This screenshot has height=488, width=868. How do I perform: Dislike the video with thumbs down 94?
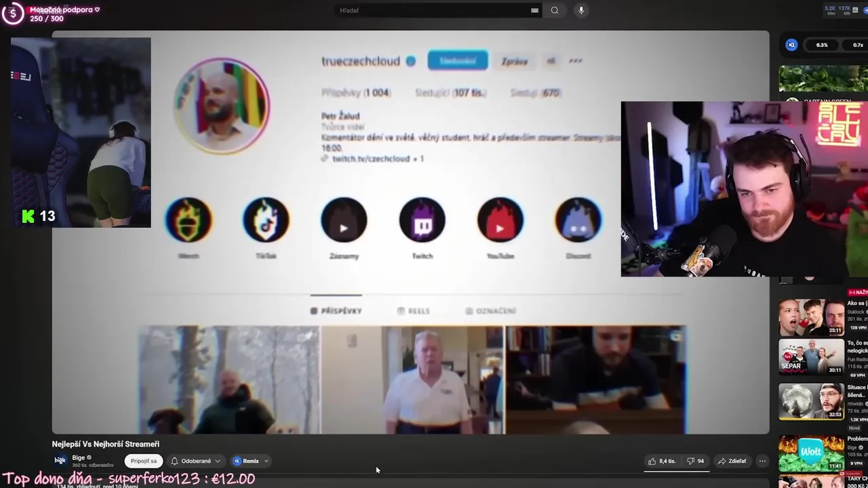(695, 461)
